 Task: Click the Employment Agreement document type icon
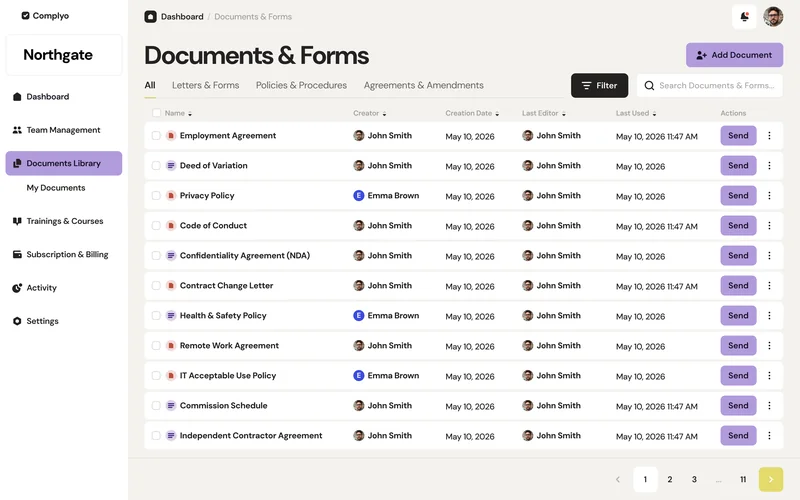point(171,136)
